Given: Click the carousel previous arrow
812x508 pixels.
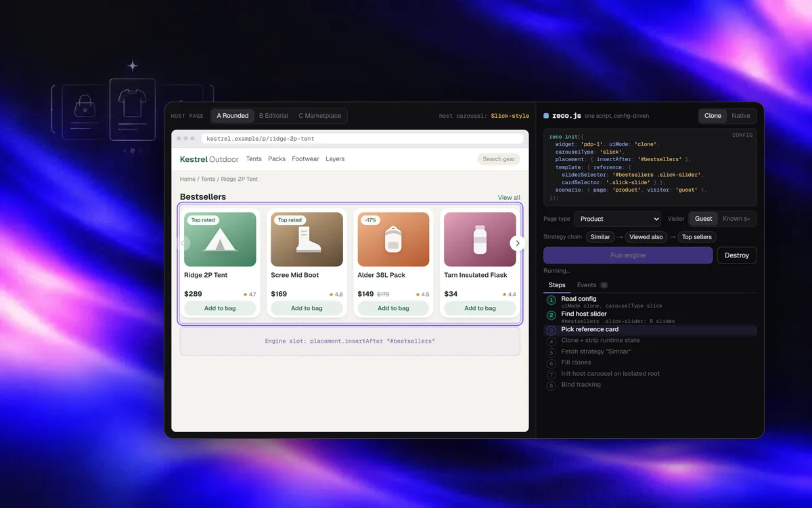Looking at the screenshot, I should [x=184, y=243].
